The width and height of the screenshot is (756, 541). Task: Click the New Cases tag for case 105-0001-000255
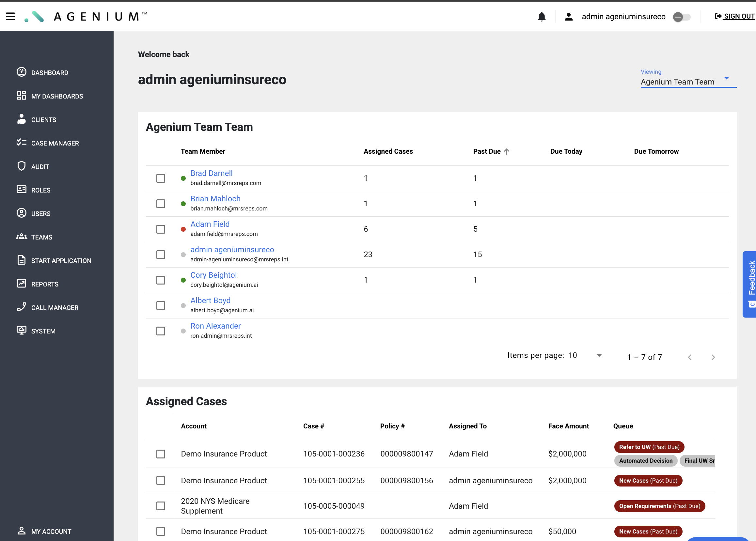(648, 481)
